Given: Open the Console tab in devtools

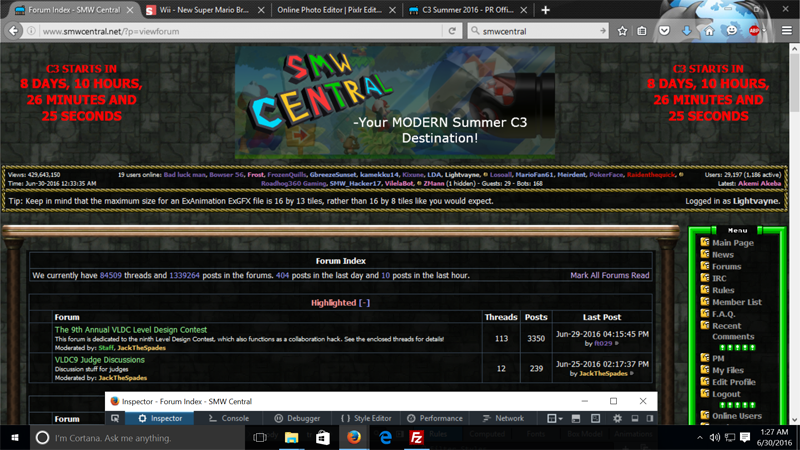Looking at the screenshot, I should pos(229,418).
